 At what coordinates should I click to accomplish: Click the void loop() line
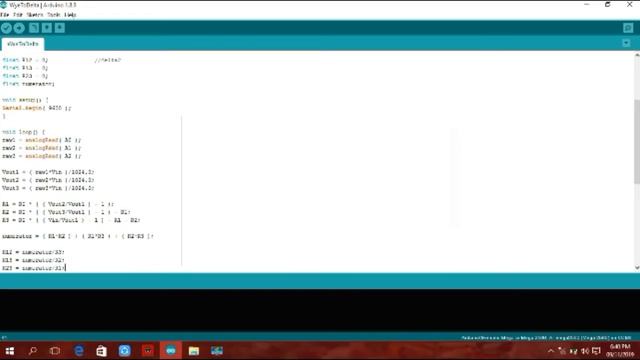pyautogui.click(x=23, y=132)
